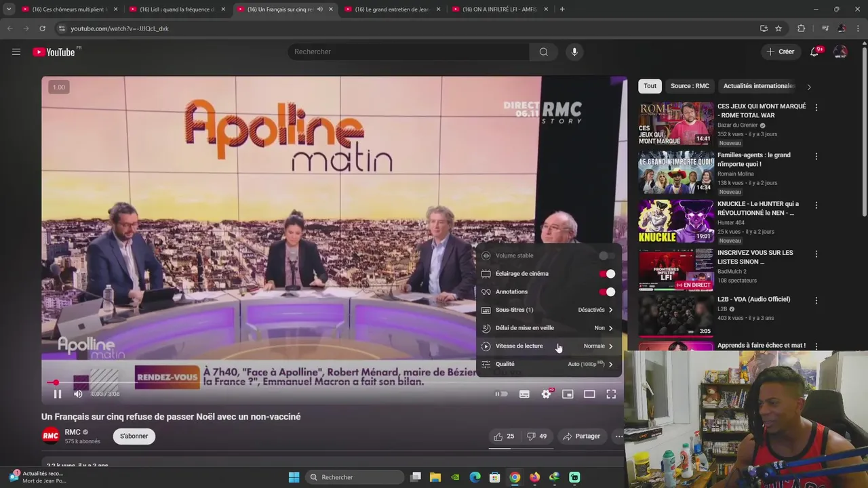Select the Source : RMC chip
The height and width of the screenshot is (488, 868).
click(x=690, y=86)
